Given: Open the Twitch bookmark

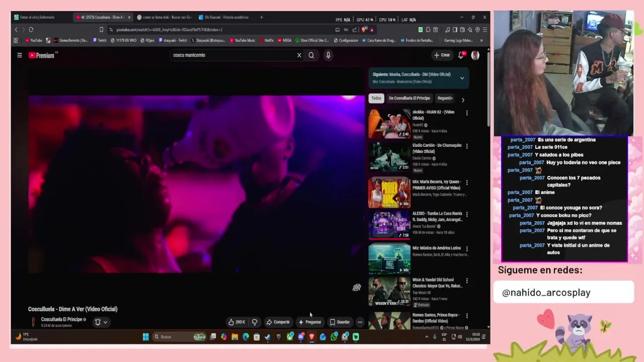Looking at the screenshot, I should (x=100, y=41).
